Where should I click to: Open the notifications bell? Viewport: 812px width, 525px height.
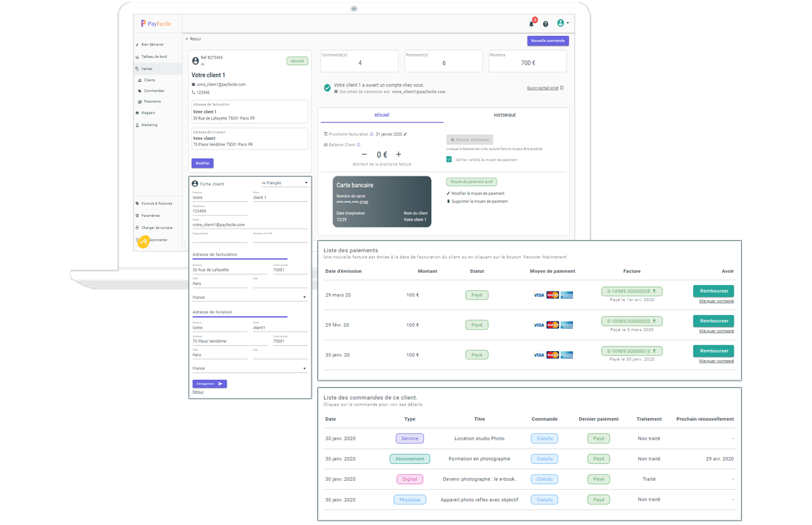[x=531, y=24]
